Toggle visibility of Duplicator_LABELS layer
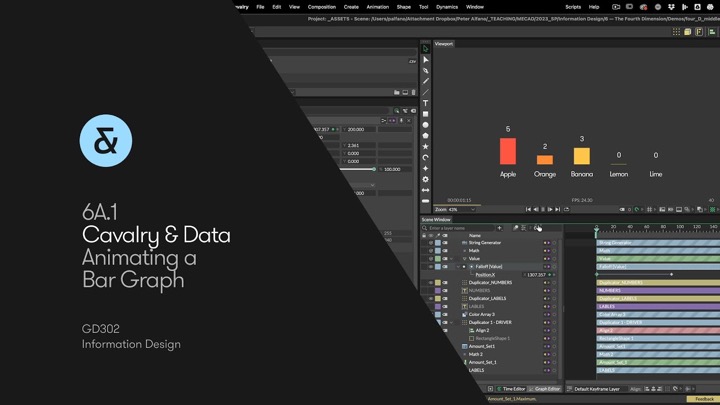 [431, 298]
